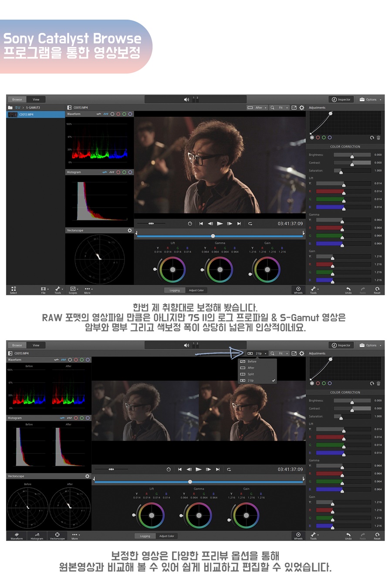This screenshot has width=392, height=588.
Task: Toggle red channel in upper Waveform panel
Action: [x=118, y=114]
